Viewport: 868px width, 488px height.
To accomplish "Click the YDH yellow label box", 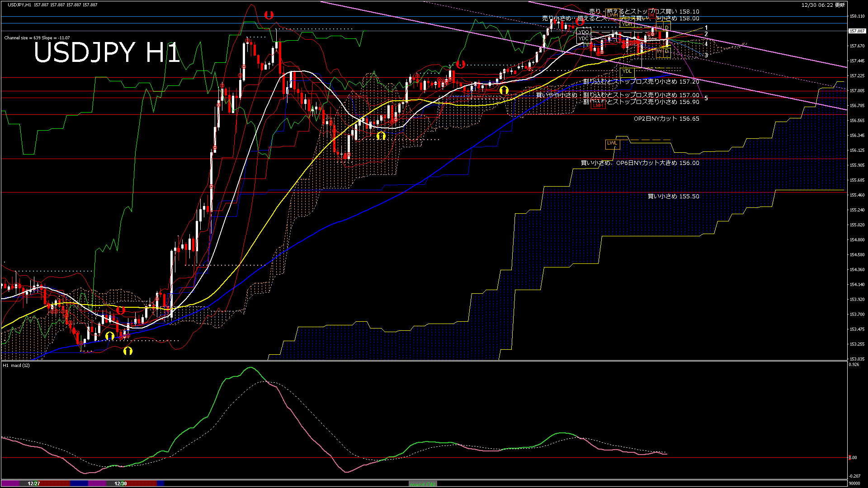I will 627,24.
